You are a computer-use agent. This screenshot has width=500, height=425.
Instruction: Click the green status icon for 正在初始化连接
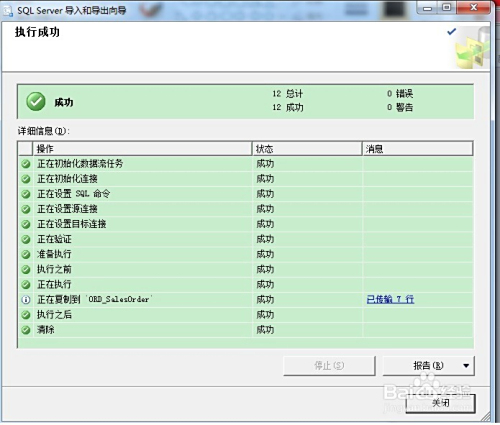pos(26,179)
